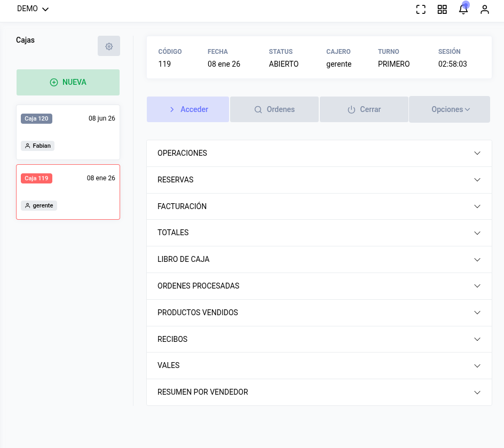Expand the FACTURACIÓN section
The width and height of the screenshot is (504, 448).
click(319, 206)
